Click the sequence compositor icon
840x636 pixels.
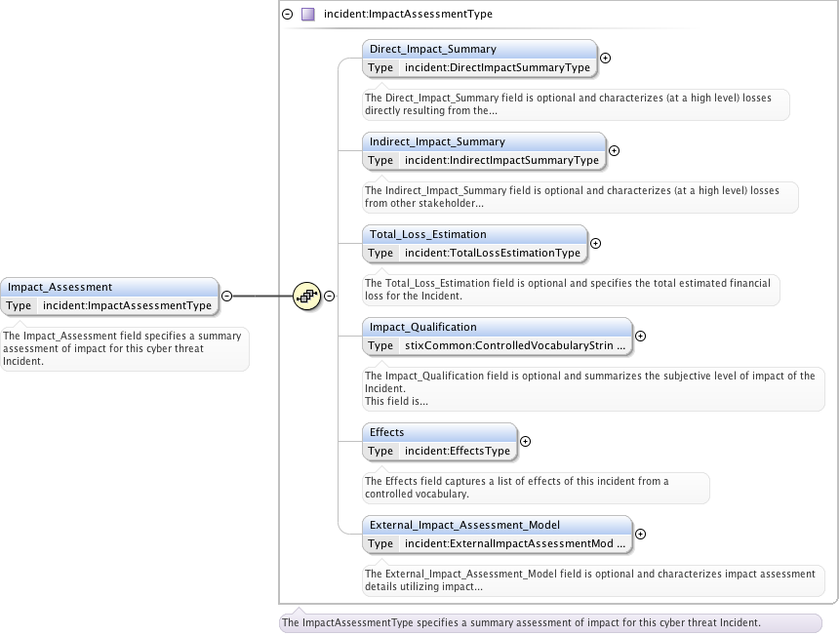pos(307,296)
